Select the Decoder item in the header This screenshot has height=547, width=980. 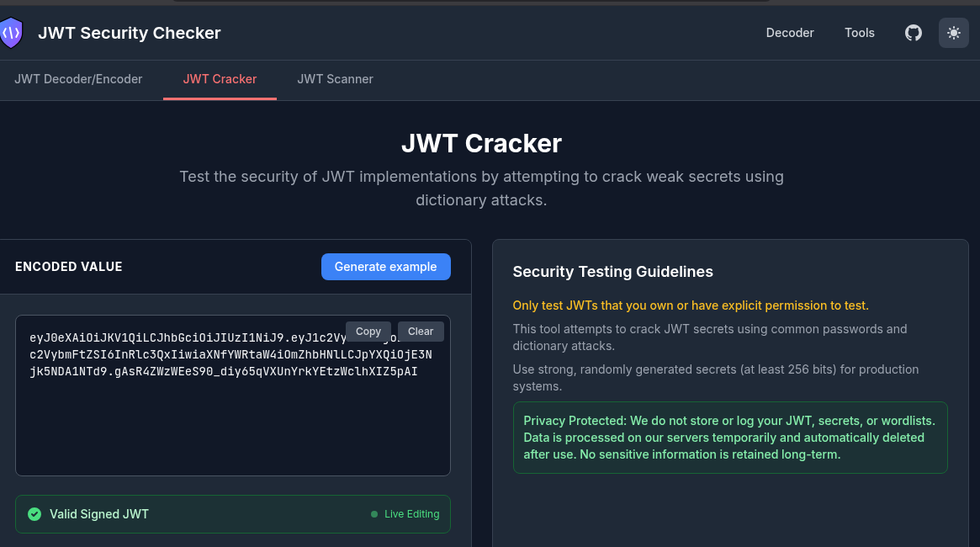pyautogui.click(x=790, y=33)
